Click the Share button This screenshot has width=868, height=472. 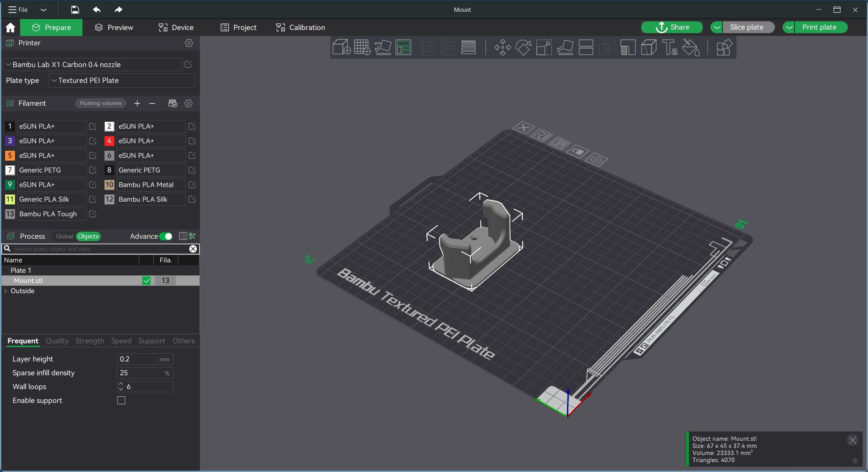[672, 27]
